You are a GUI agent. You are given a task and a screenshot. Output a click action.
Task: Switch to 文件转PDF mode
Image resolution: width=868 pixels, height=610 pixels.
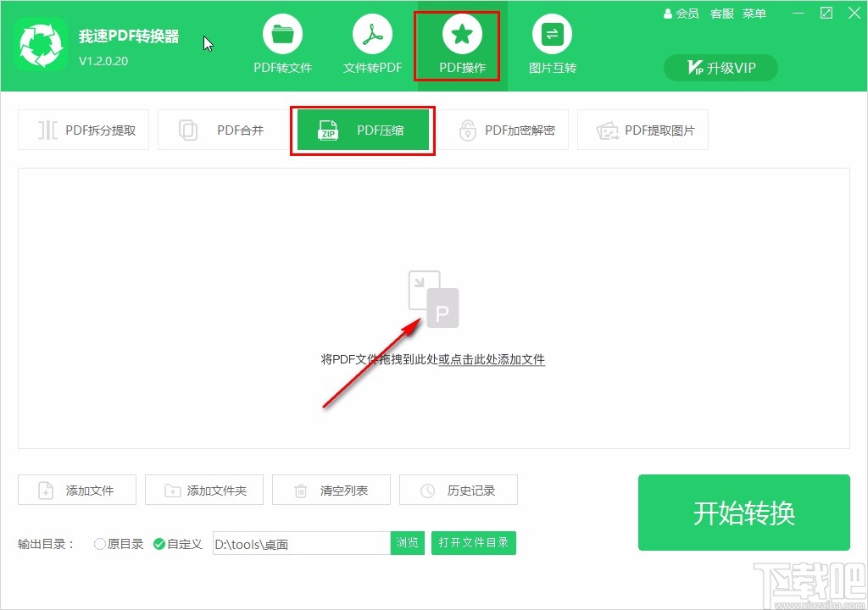click(x=372, y=46)
